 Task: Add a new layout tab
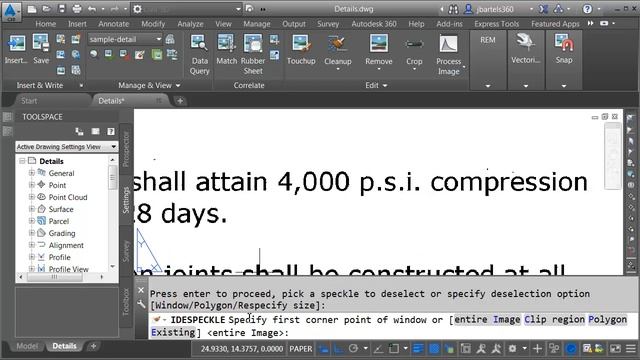pos(93,346)
